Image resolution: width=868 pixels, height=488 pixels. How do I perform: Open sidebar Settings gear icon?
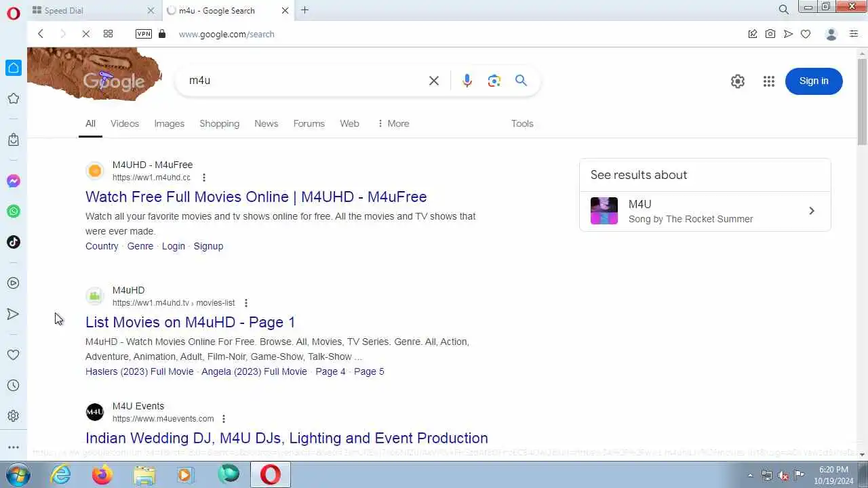(x=14, y=416)
